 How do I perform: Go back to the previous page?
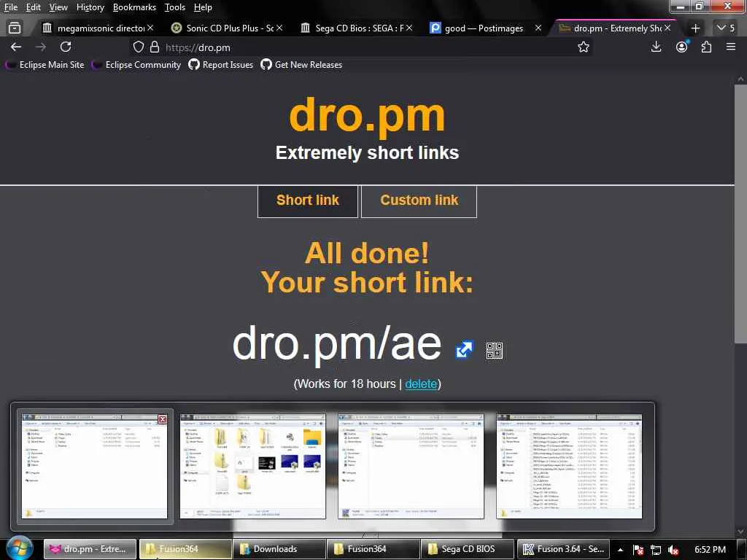[16, 47]
